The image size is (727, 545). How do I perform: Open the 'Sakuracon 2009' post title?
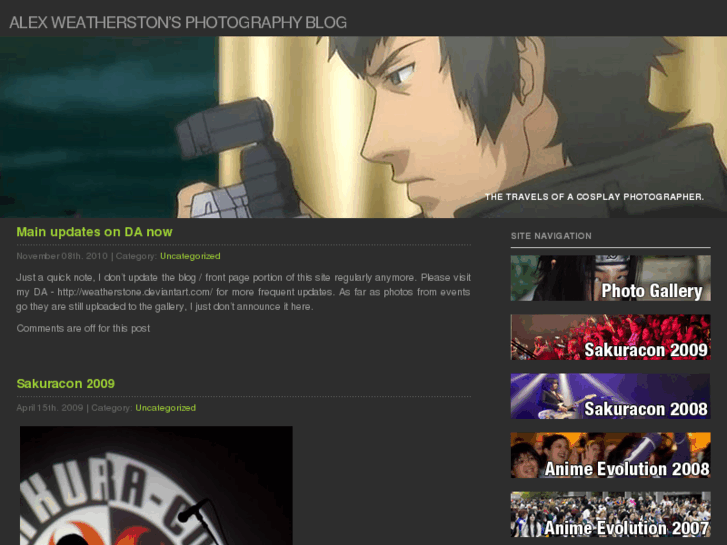coord(65,384)
